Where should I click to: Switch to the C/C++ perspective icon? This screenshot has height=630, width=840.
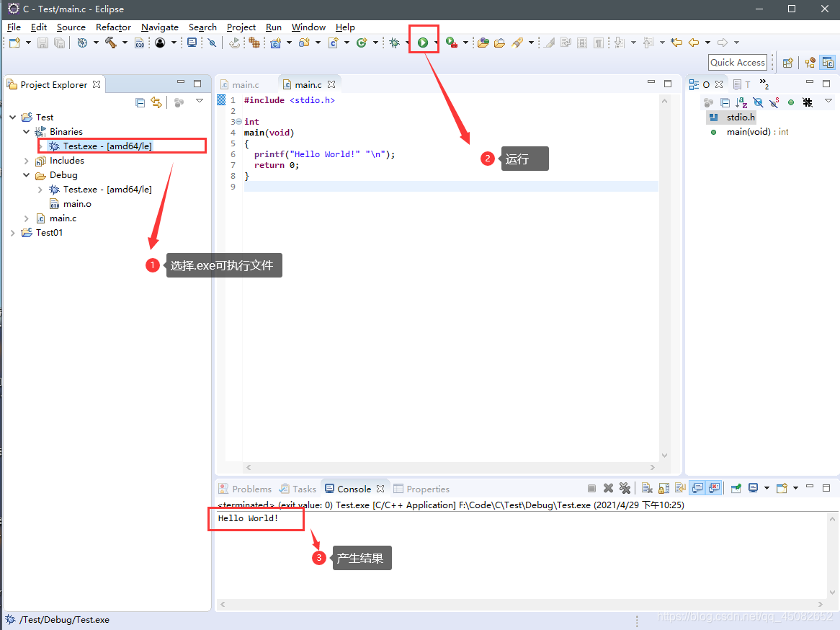pos(828,63)
